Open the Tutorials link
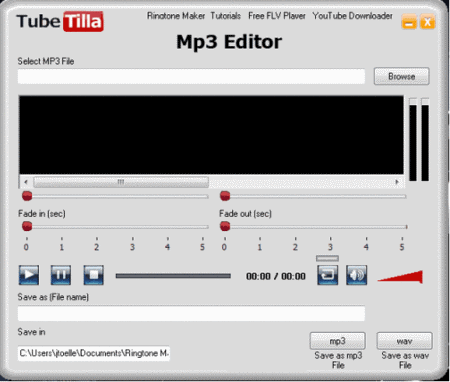 (226, 16)
